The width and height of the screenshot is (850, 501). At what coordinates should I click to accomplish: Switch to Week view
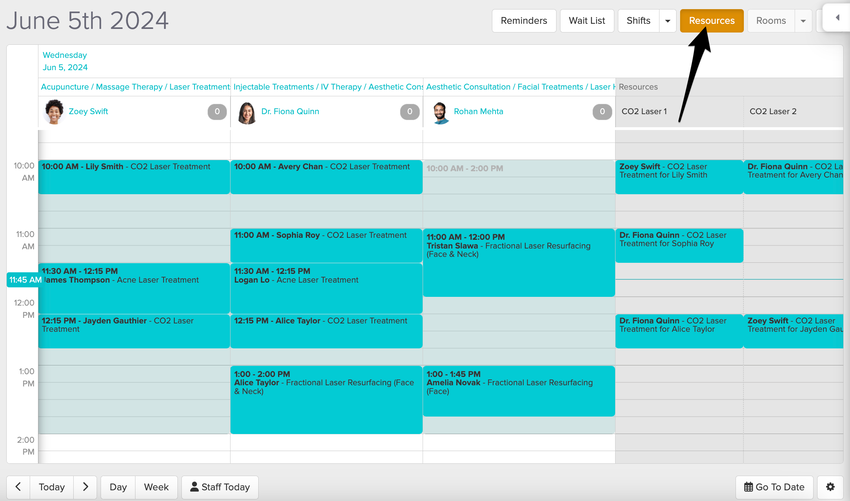click(156, 487)
